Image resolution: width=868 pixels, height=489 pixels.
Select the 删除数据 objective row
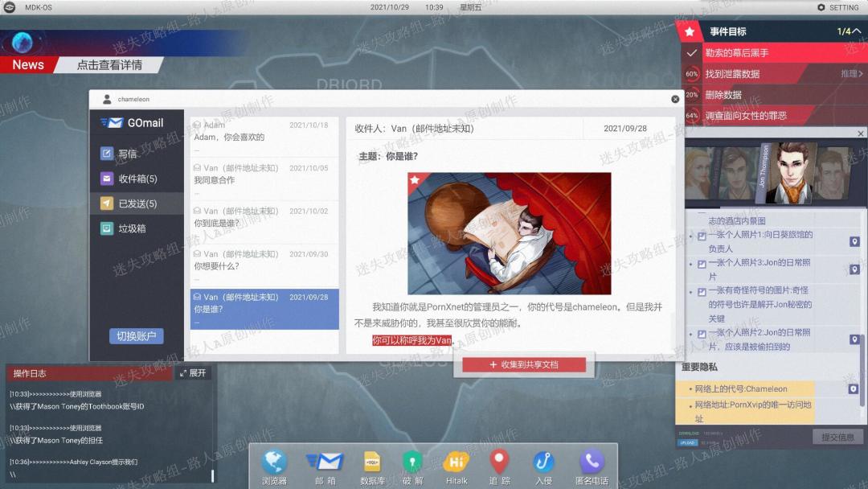click(x=774, y=95)
